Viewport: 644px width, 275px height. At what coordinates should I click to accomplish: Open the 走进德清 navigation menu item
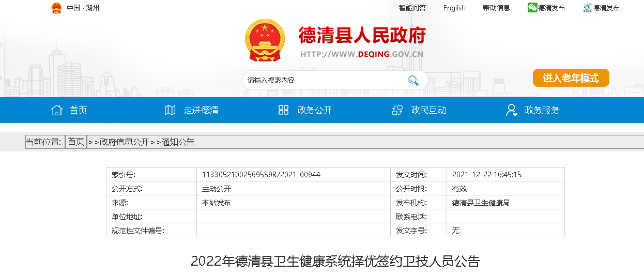point(201,110)
